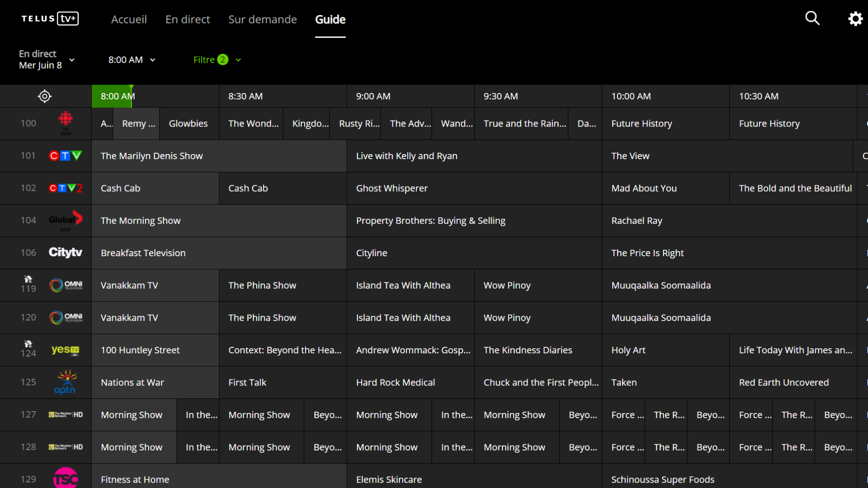Screen dimensions: 868x488
Task: Select the CBC channel 100 logo
Action: coord(66,123)
